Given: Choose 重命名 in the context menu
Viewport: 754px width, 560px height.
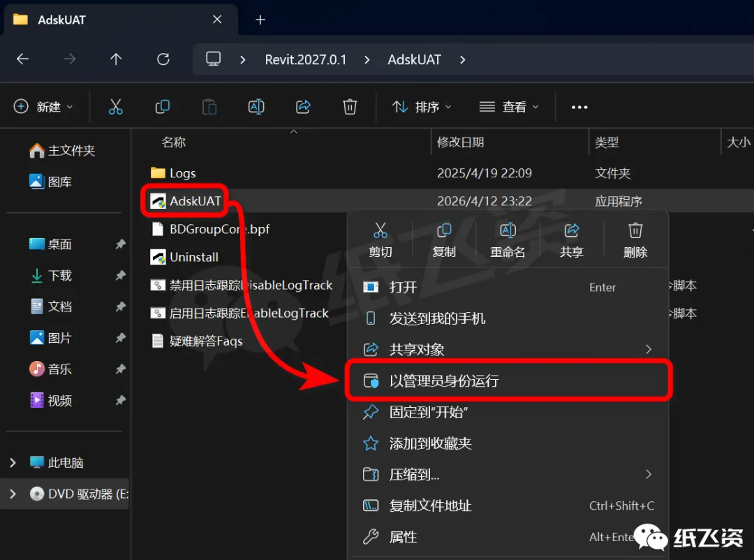Looking at the screenshot, I should tap(508, 240).
